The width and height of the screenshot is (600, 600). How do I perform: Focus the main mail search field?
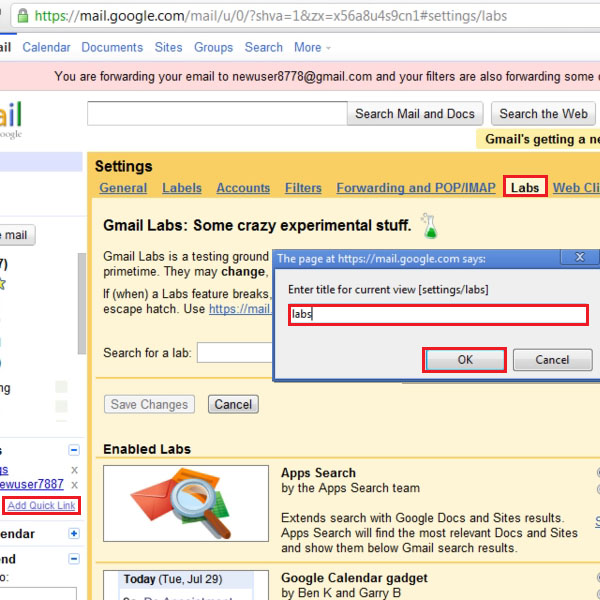coord(217,114)
